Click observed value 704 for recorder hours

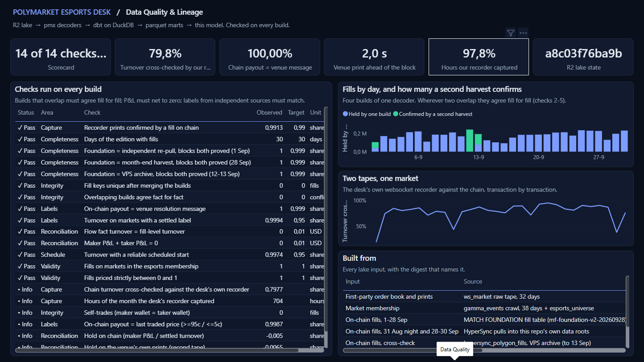pyautogui.click(x=277, y=301)
